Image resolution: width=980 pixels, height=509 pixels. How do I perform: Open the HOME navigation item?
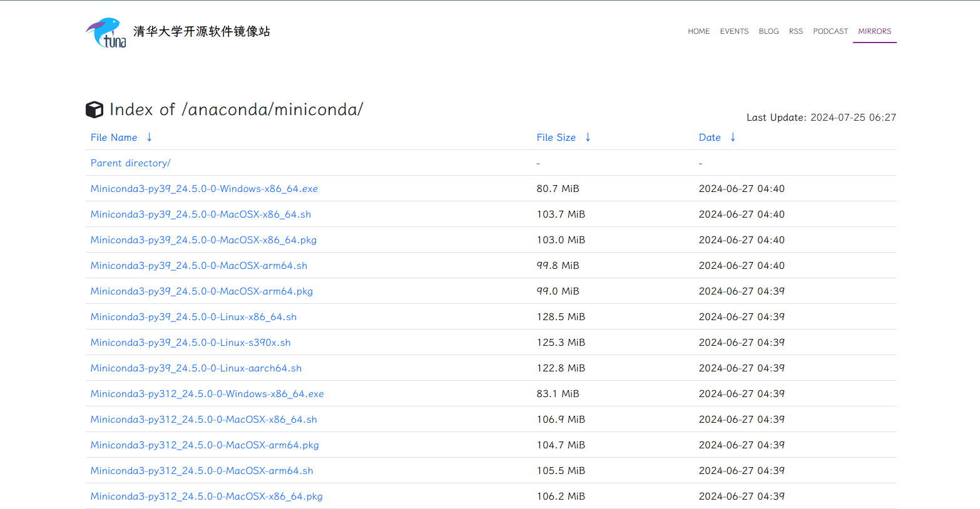(x=698, y=31)
